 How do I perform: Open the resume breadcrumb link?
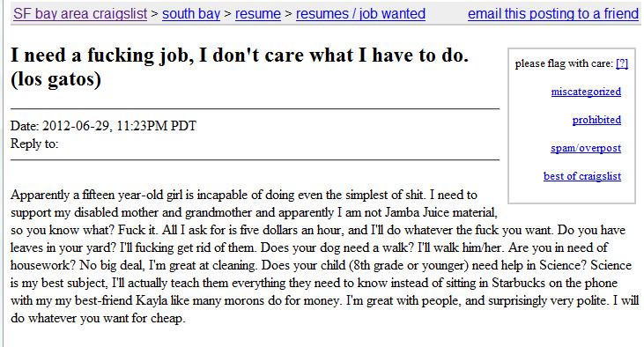(258, 13)
